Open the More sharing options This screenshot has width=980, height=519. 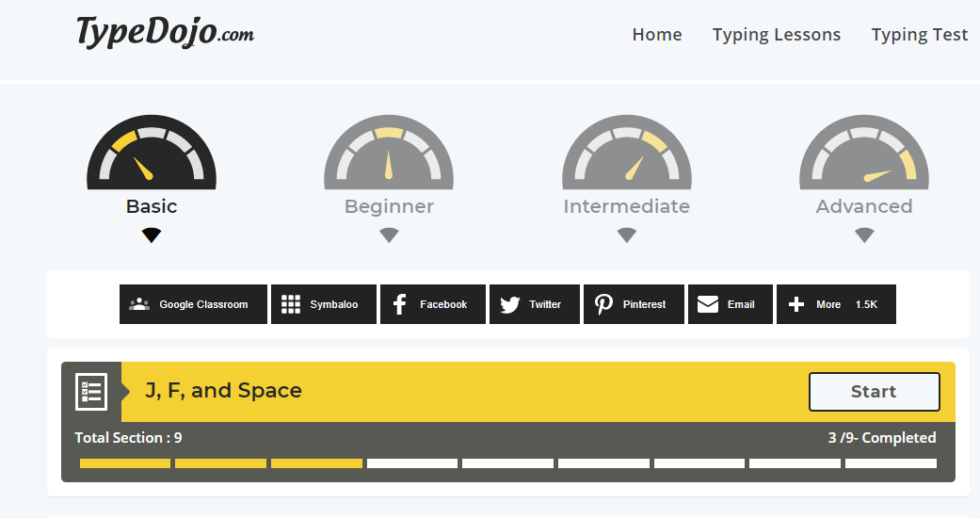coord(836,304)
